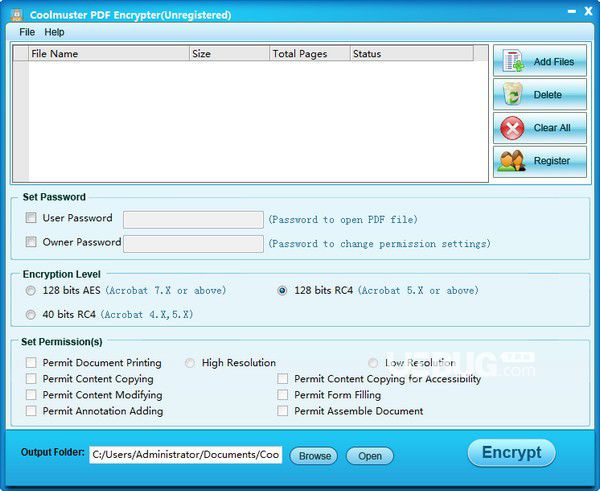Click the File Name column header
The image size is (600, 491).
[x=109, y=54]
